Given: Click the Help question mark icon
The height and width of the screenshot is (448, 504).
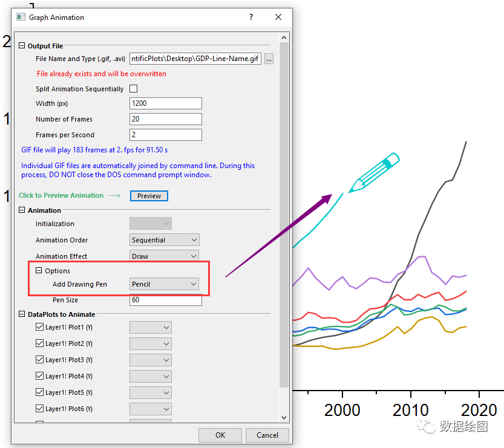Looking at the screenshot, I should (250, 18).
